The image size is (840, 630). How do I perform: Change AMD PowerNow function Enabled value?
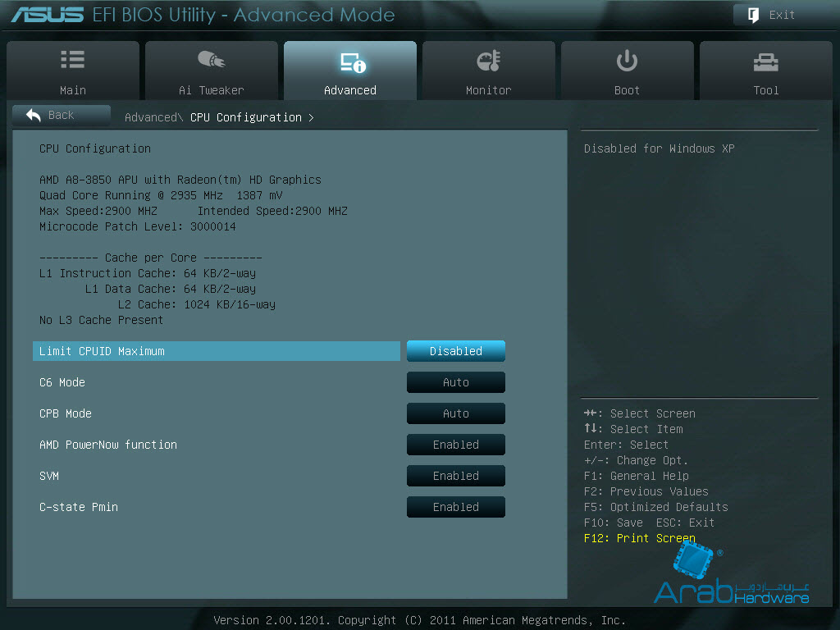(x=456, y=445)
